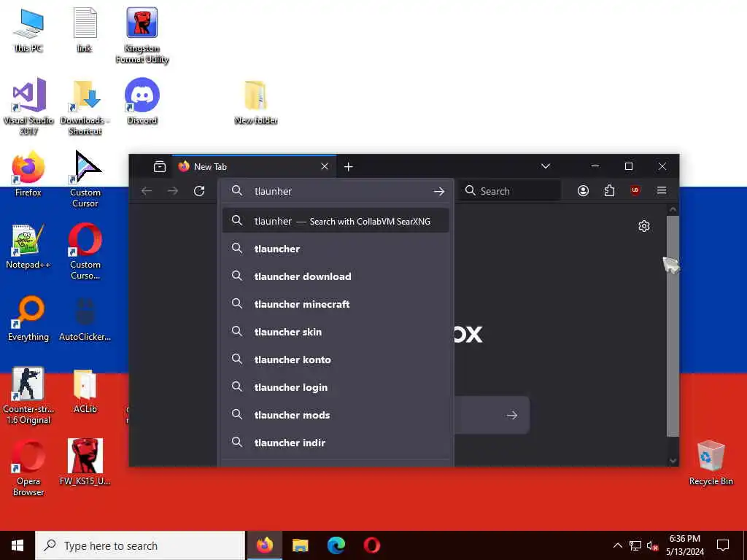Click the toolbar Search box
Viewport: 747px width, 560px height.
click(510, 191)
